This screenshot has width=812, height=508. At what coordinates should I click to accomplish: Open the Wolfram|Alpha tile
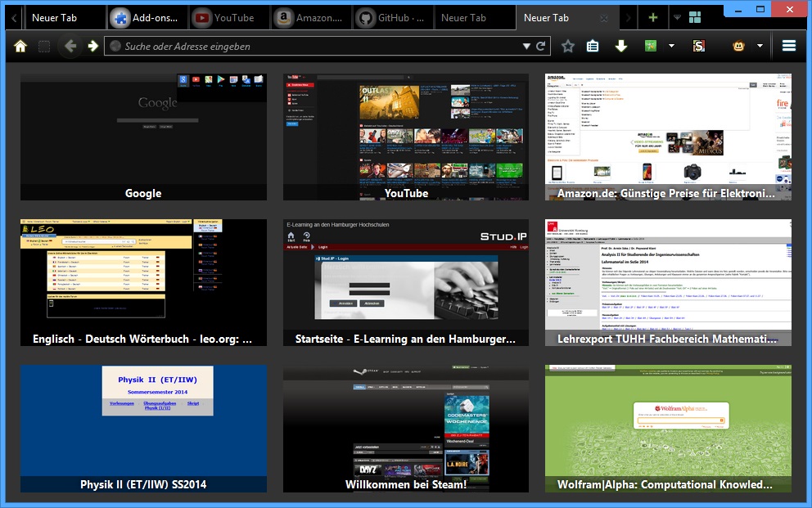tap(668, 429)
